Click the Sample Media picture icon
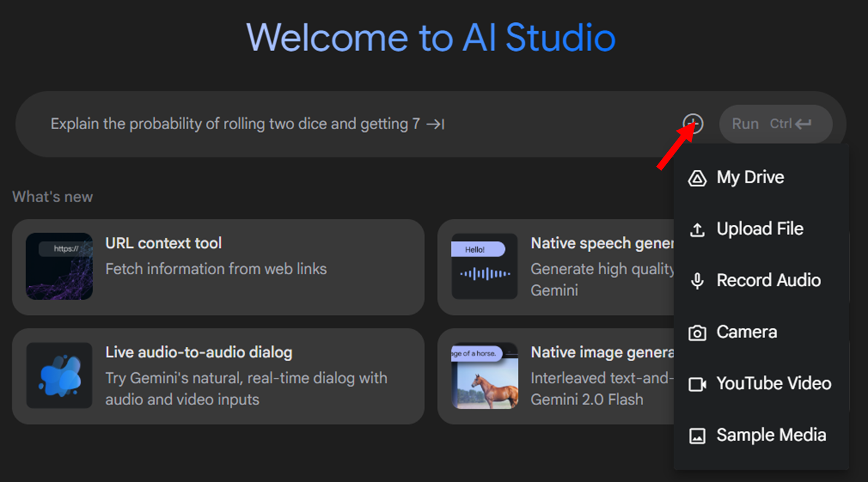 (x=697, y=436)
